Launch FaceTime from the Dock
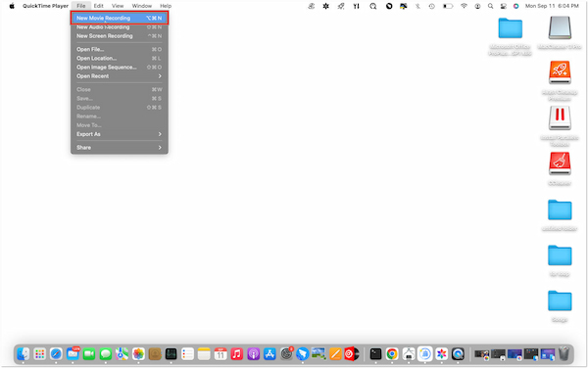588x368 pixels. point(89,353)
